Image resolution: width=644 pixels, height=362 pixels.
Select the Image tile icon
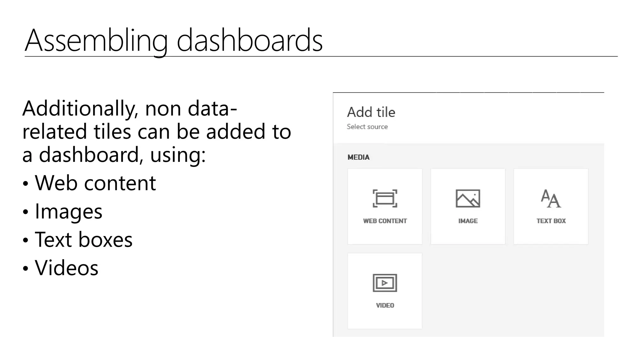click(x=468, y=198)
